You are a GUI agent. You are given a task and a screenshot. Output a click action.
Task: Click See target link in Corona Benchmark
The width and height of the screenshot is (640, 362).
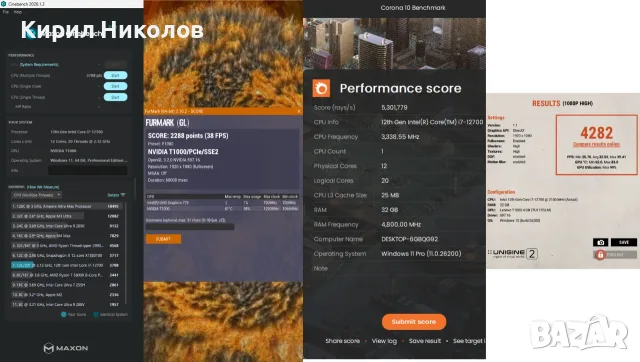point(469,341)
